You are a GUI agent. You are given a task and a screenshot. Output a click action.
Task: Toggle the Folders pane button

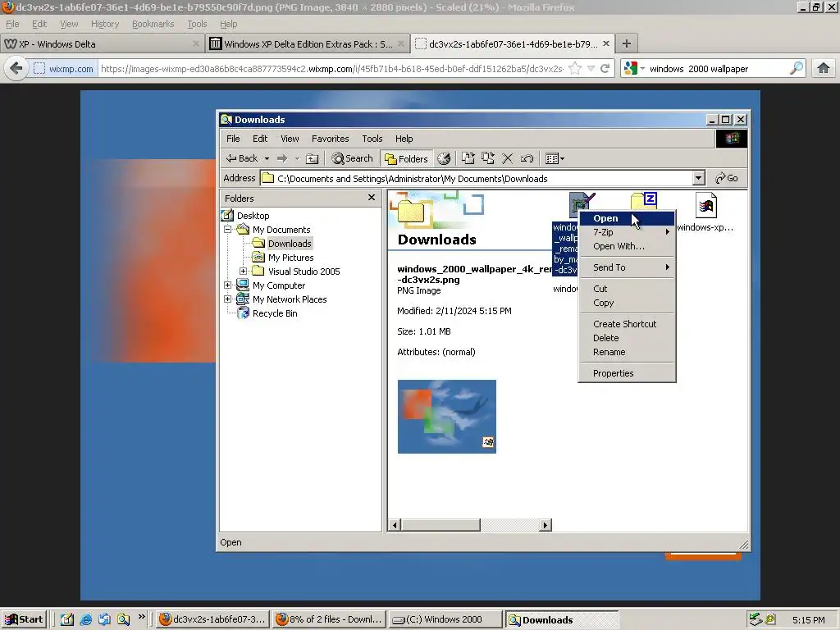pos(407,158)
